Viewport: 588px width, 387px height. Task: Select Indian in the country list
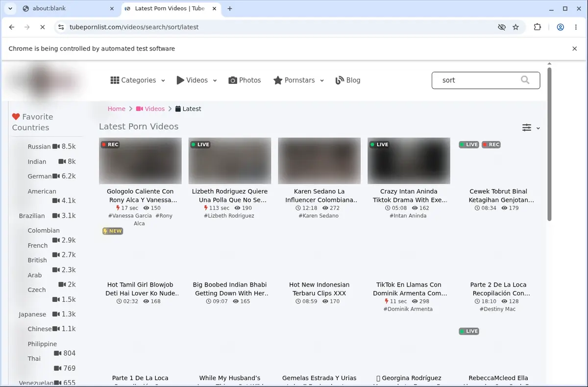pos(37,162)
